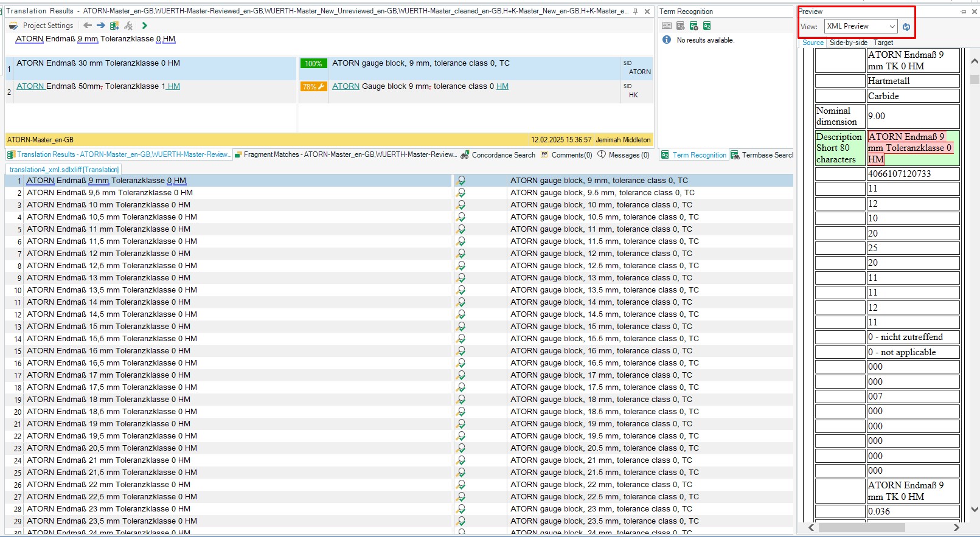The width and height of the screenshot is (980, 537).
Task: Refresh the preview with the blue refresh icon
Action: point(906,27)
